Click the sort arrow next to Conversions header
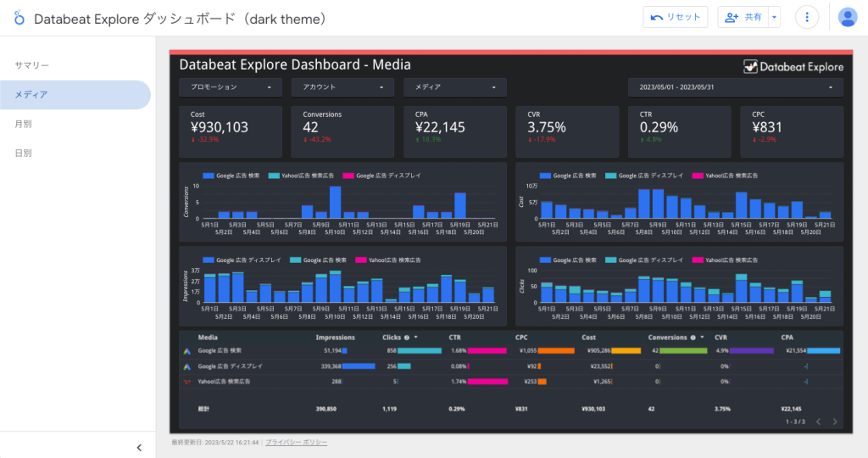The width and height of the screenshot is (868, 458). tap(702, 338)
